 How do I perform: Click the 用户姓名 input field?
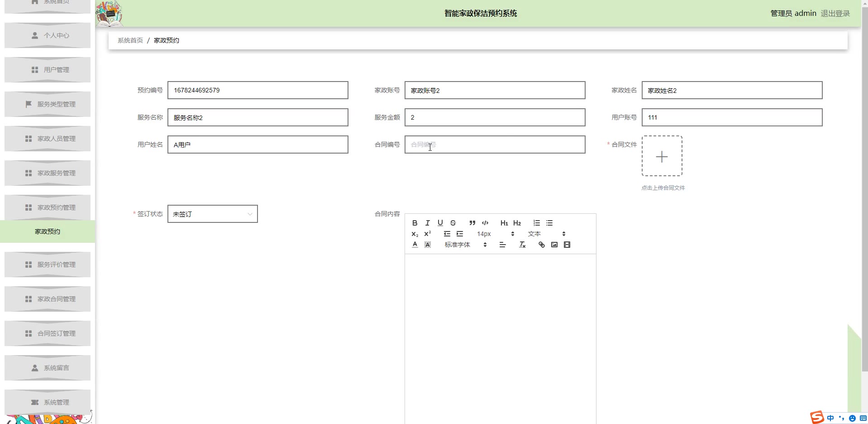coord(258,145)
